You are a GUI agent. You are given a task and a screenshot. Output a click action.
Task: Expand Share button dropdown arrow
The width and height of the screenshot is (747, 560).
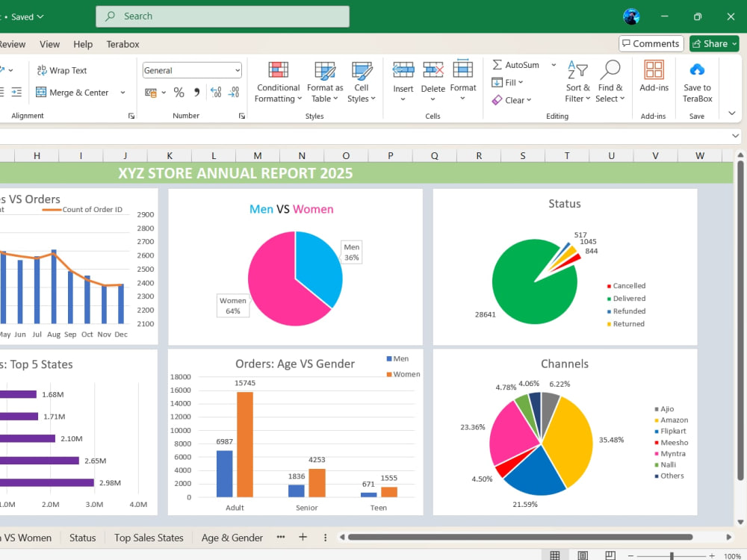(x=734, y=44)
